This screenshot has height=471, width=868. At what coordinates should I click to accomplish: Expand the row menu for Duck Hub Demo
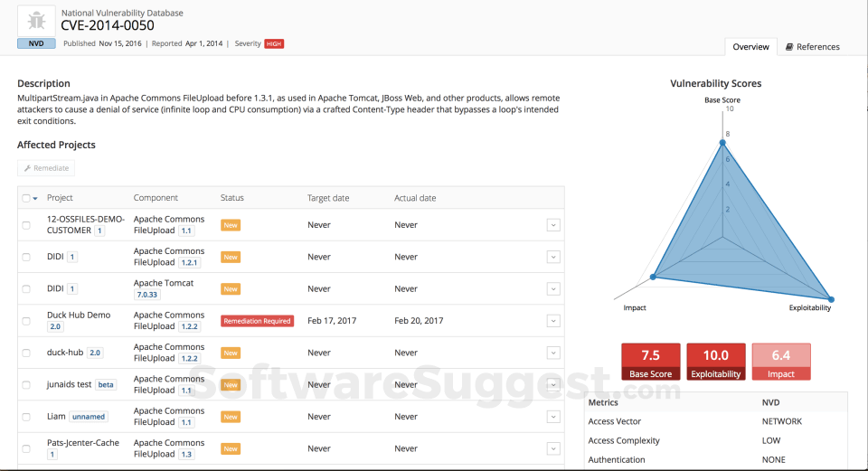tap(553, 321)
